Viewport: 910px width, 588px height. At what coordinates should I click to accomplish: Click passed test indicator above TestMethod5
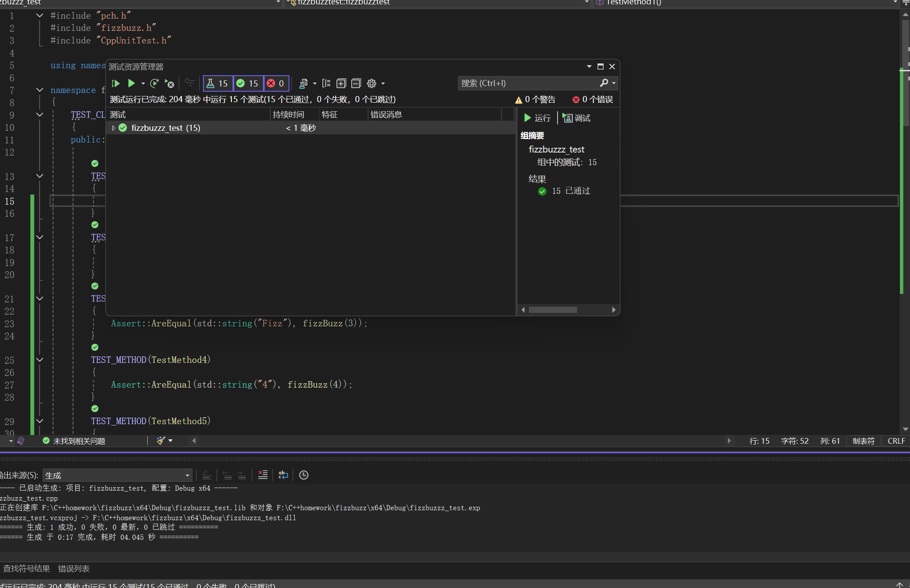(95, 409)
